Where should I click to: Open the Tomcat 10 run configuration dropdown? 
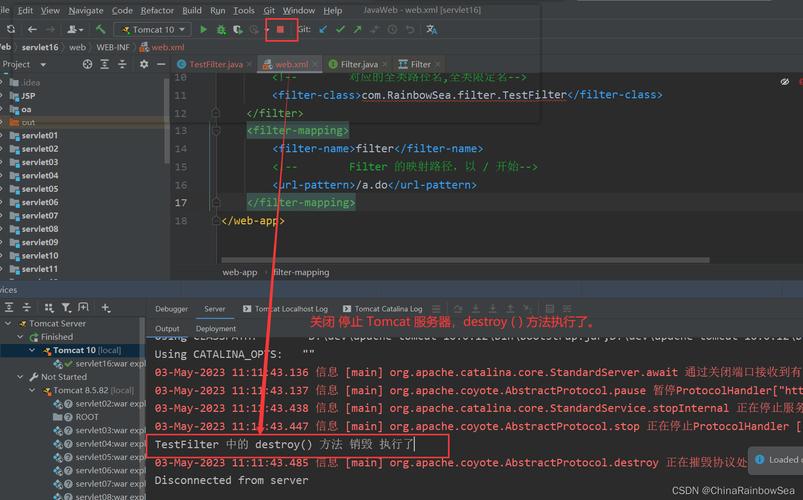[152, 29]
